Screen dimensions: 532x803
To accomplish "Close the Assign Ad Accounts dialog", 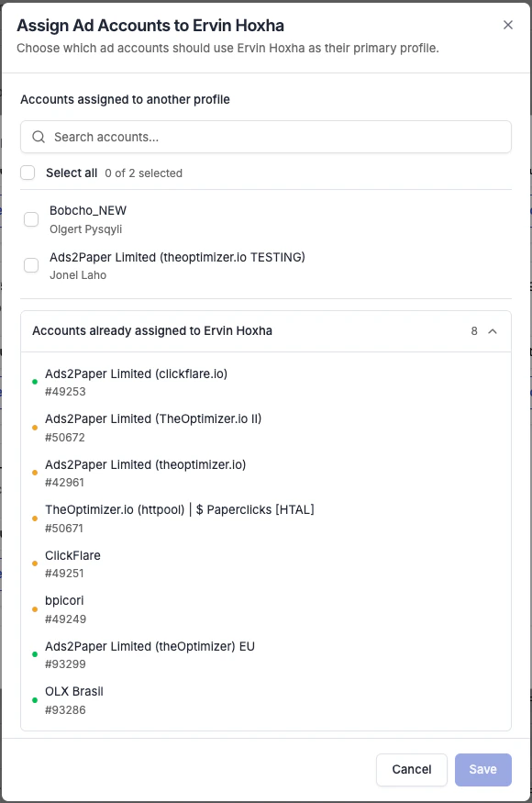I will coord(508,25).
